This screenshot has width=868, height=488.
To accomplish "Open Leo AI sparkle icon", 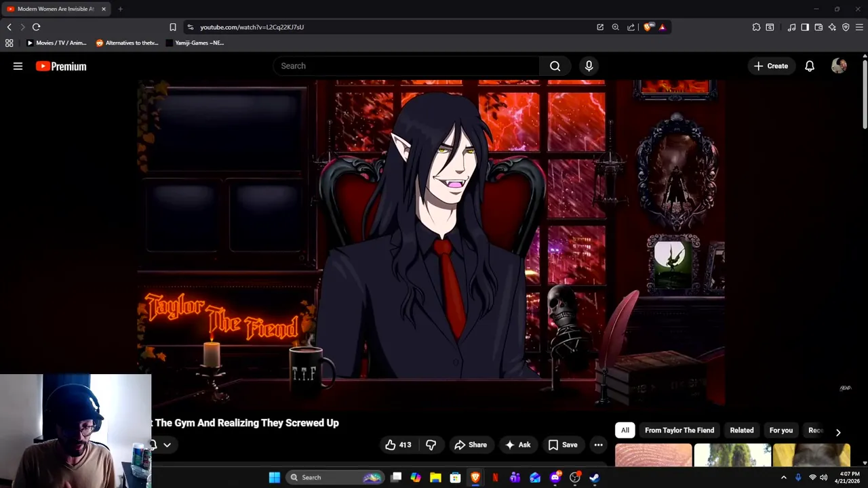I will 832,27.
